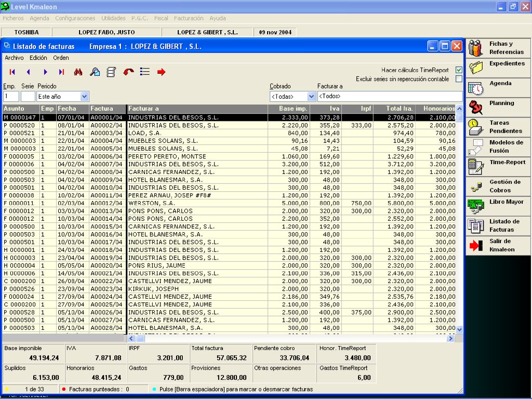Go to first record toolbar icon
The image size is (532, 399).
(x=12, y=72)
